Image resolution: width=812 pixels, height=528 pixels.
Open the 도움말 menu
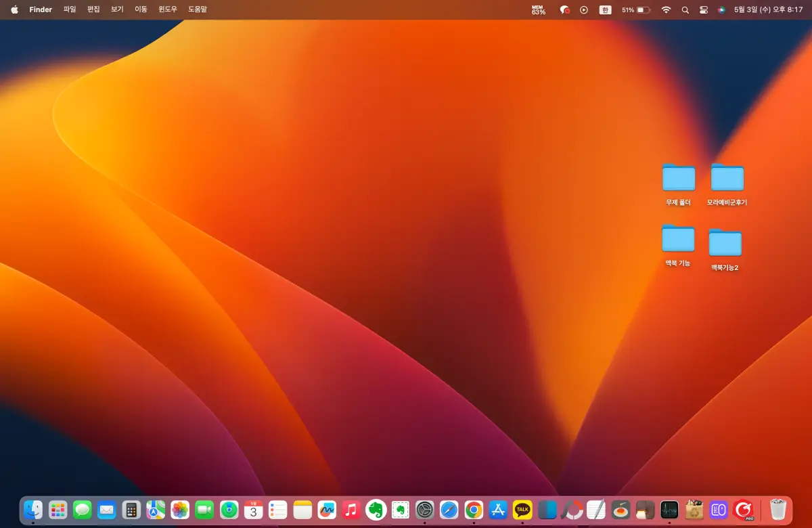pos(198,9)
